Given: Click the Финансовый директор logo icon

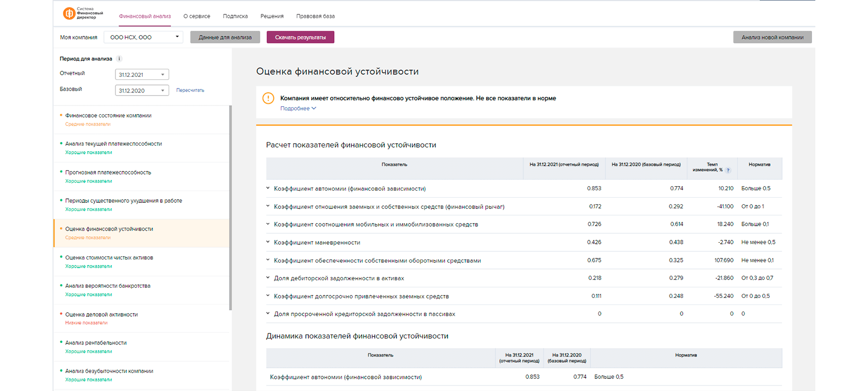Looking at the screenshot, I should pos(69,14).
